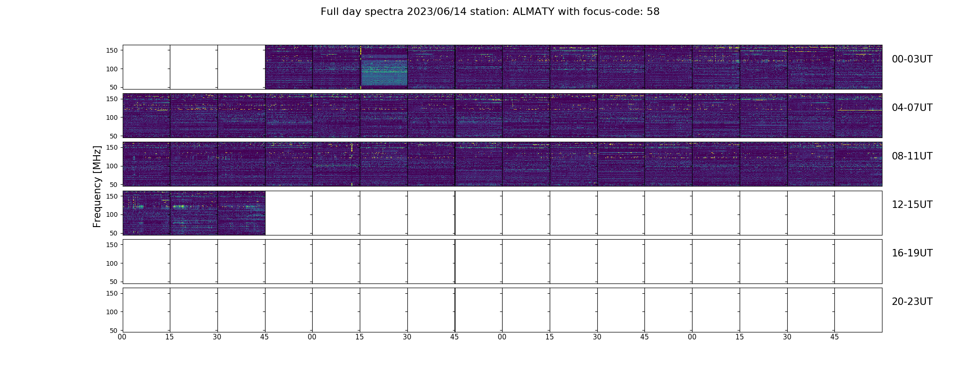Viewport: 980px width, 373px height.
Task: Select the 04-07UT row label
Action: (912, 108)
